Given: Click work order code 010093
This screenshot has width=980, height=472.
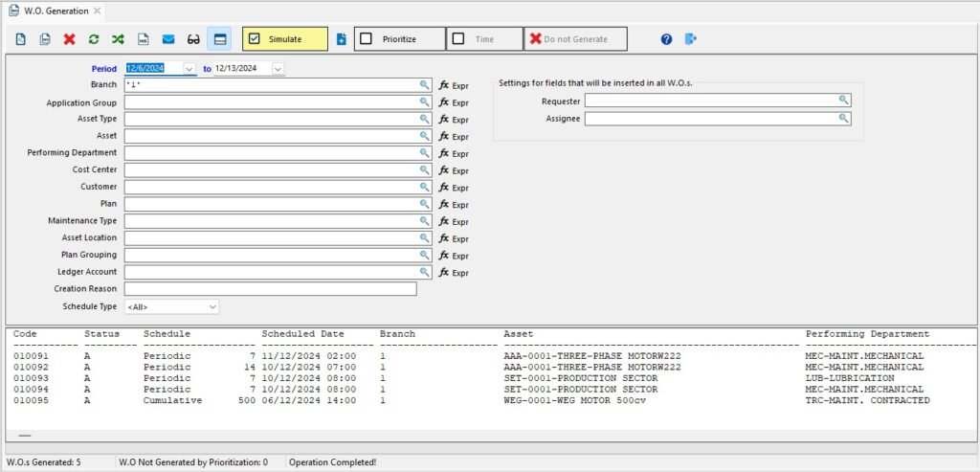Looking at the screenshot, I should pos(31,378).
